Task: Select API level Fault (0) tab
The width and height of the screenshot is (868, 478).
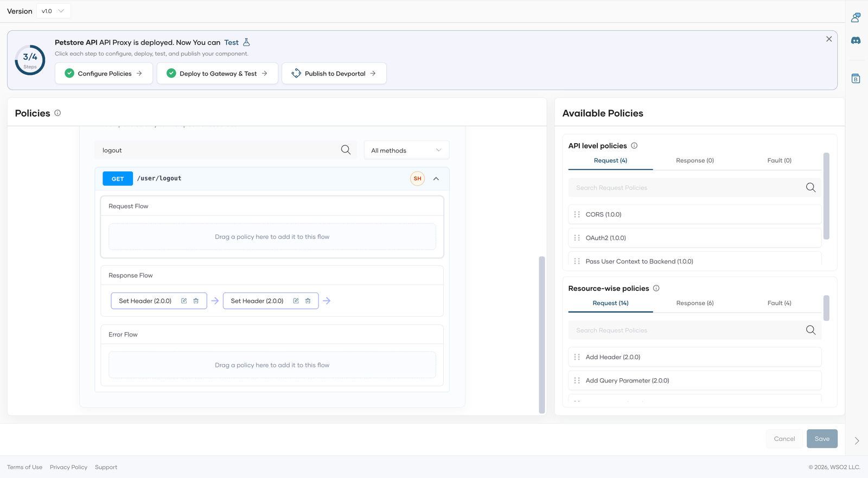Action: [x=779, y=161]
